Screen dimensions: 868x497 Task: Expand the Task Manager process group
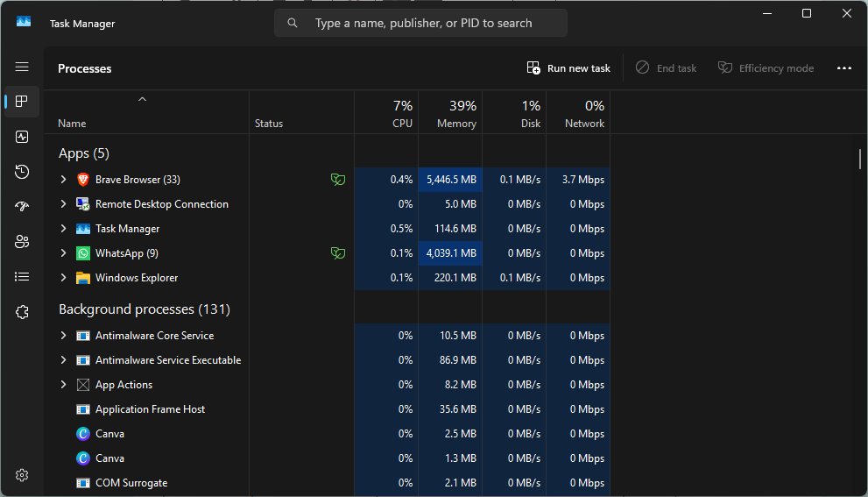(63, 229)
